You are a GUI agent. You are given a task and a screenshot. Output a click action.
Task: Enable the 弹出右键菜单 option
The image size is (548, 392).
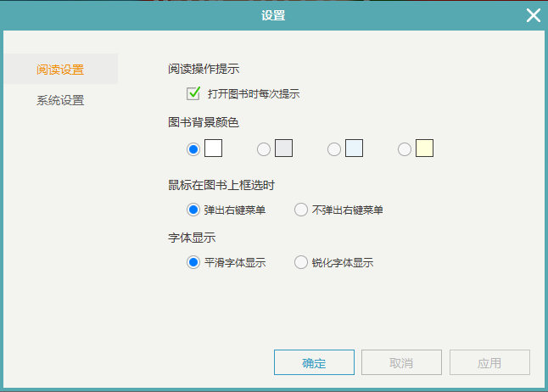pyautogui.click(x=193, y=210)
